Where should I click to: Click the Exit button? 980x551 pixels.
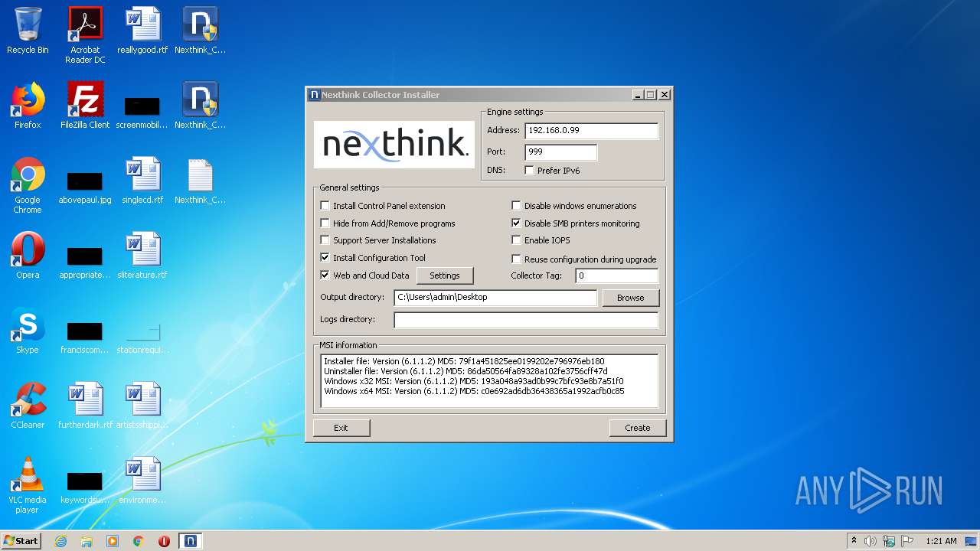click(341, 428)
